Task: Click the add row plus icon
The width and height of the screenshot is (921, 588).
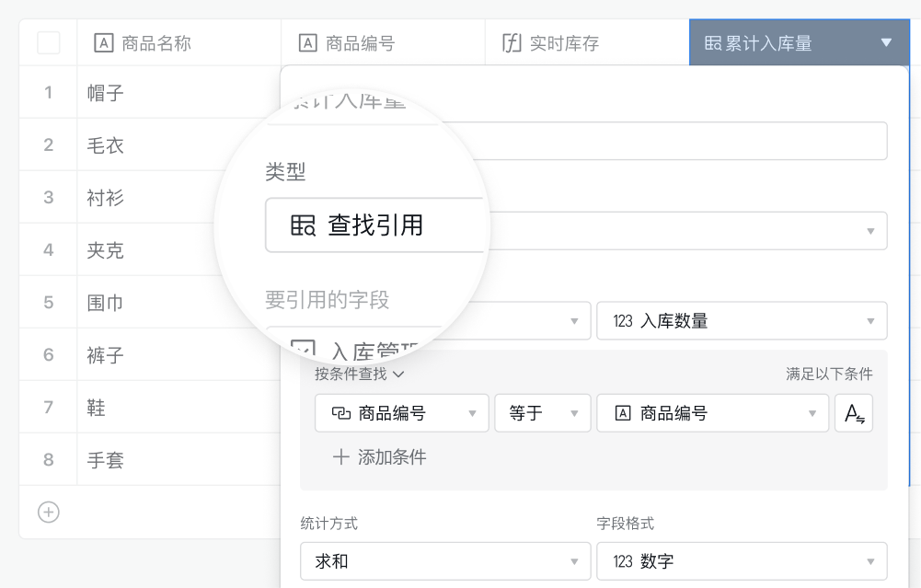Action: point(48,513)
